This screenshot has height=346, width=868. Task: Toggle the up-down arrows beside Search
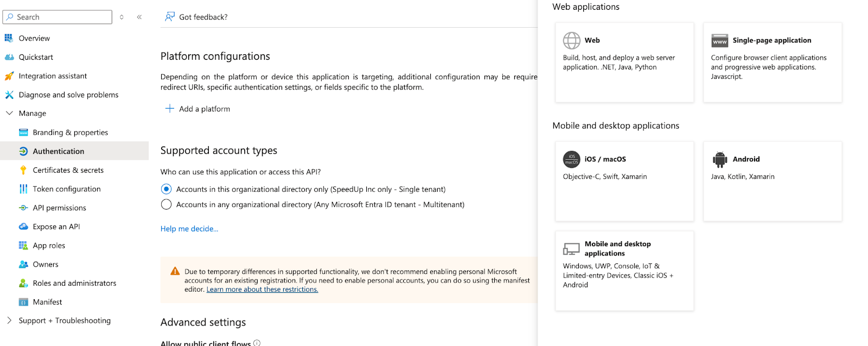pyautogui.click(x=122, y=17)
